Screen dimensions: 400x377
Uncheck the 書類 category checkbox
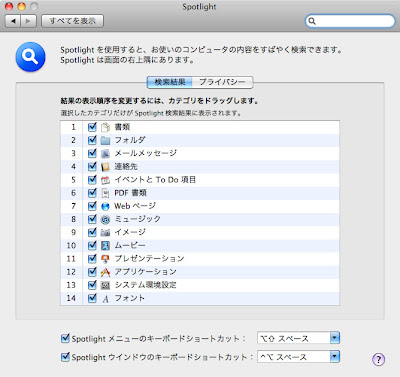[x=92, y=127]
